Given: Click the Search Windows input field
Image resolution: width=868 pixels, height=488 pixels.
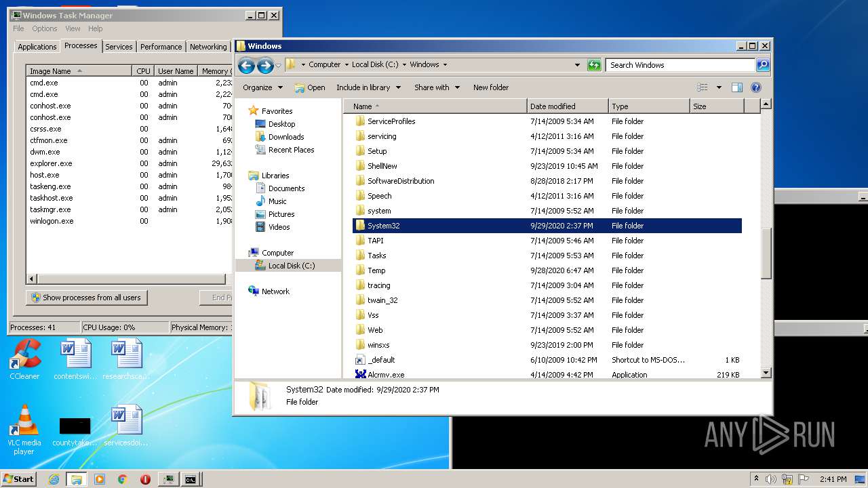Looking at the screenshot, I should (680, 65).
